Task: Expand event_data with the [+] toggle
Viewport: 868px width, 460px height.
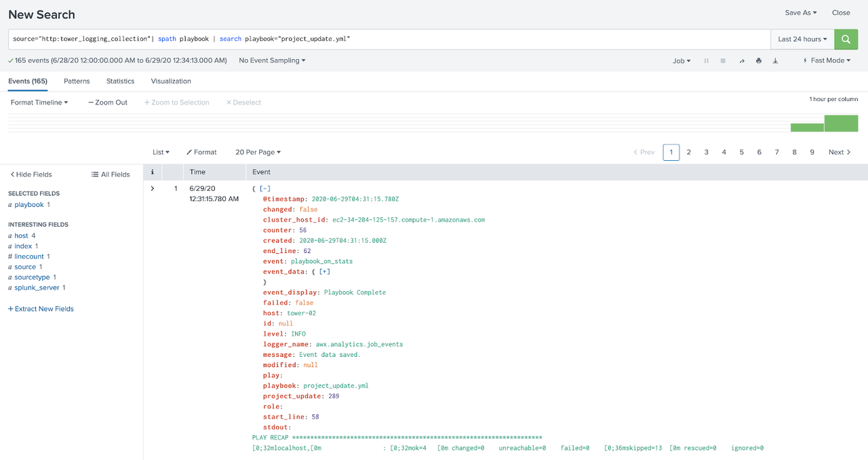Action: coord(323,271)
